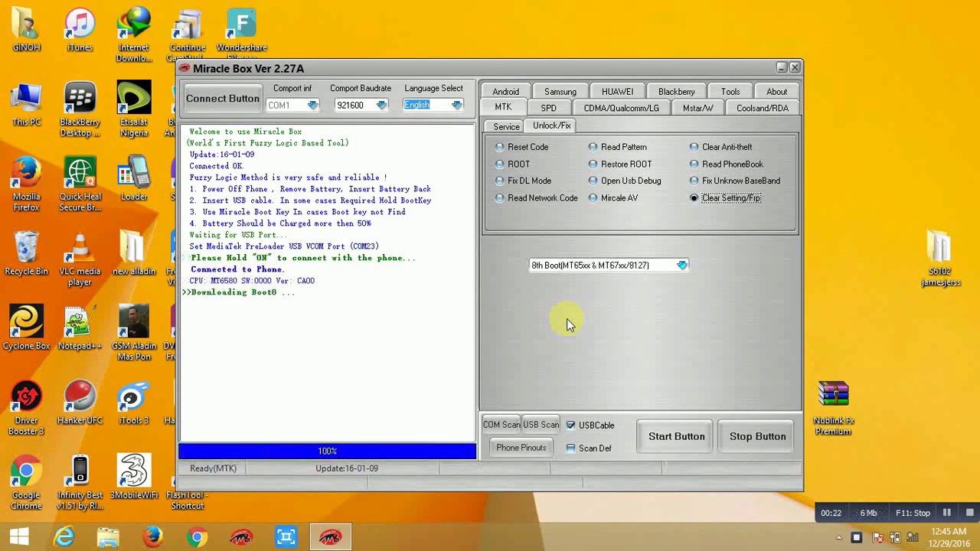Image resolution: width=980 pixels, height=551 pixels.
Task: Open File Explorer from the taskbar
Action: click(x=108, y=536)
